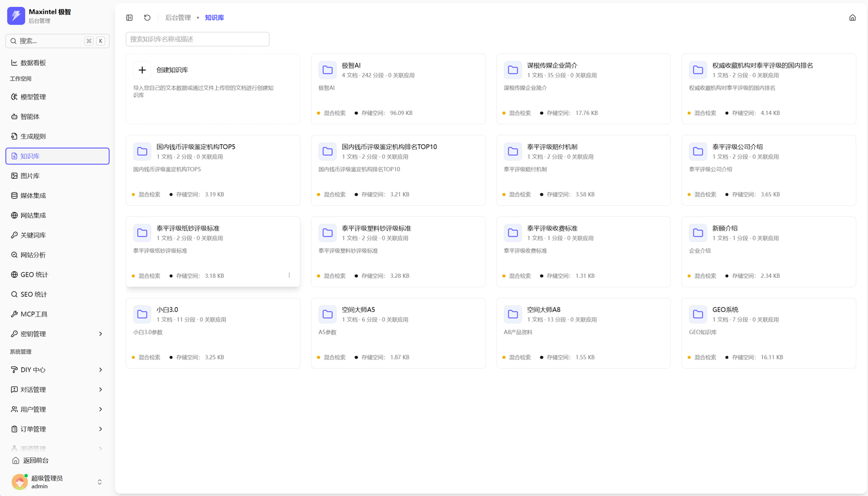
Task: Open the 极智AI folder icon
Action: (x=327, y=70)
